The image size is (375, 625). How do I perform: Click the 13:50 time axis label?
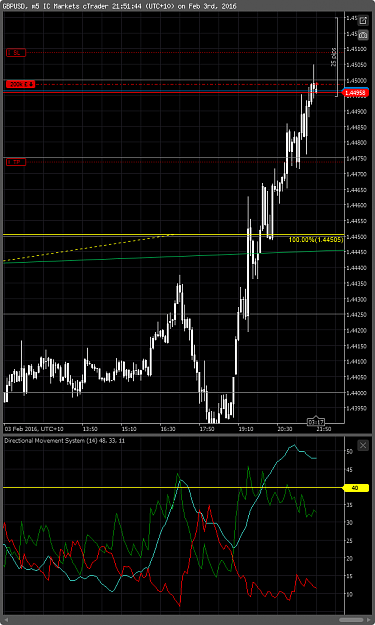(90, 429)
